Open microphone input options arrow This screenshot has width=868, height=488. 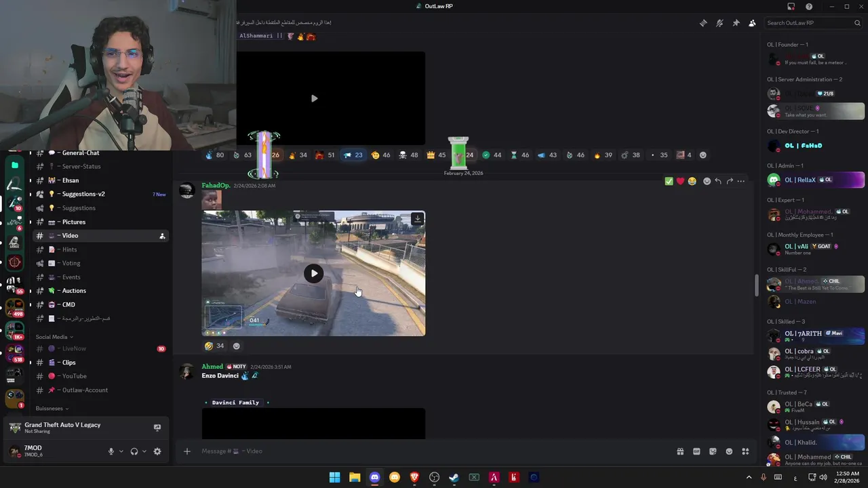tap(121, 451)
